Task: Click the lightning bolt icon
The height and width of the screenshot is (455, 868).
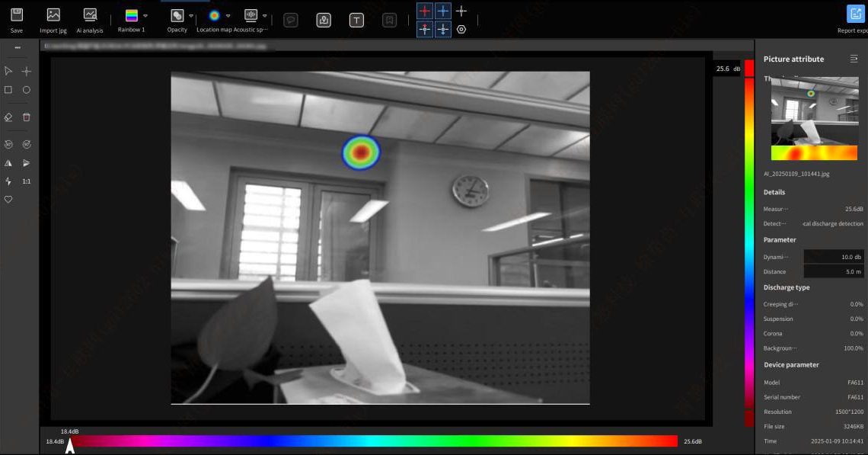Action: tap(8, 181)
